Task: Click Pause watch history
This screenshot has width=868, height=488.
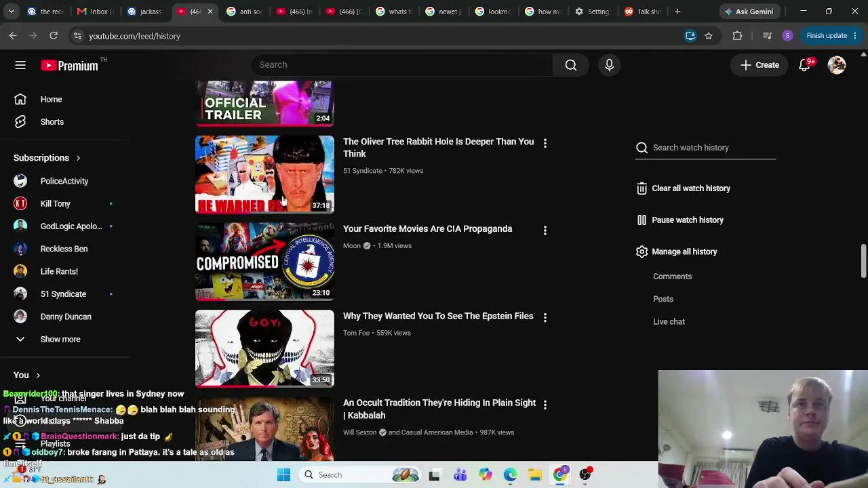Action: click(688, 220)
